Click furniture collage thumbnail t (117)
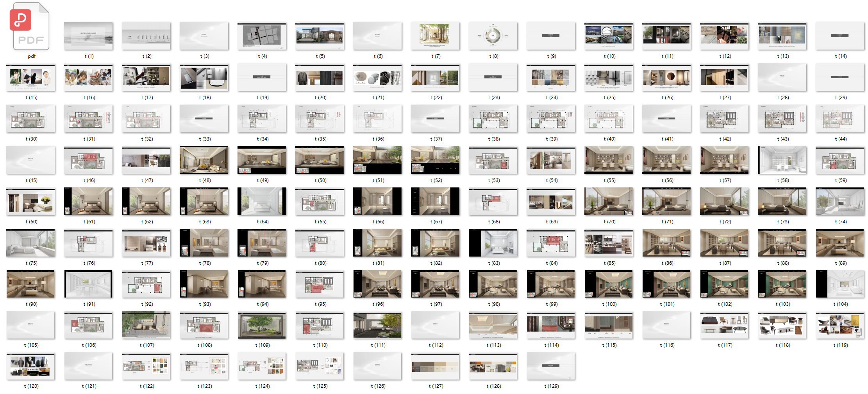This screenshot has width=868, height=394. pyautogui.click(x=725, y=325)
